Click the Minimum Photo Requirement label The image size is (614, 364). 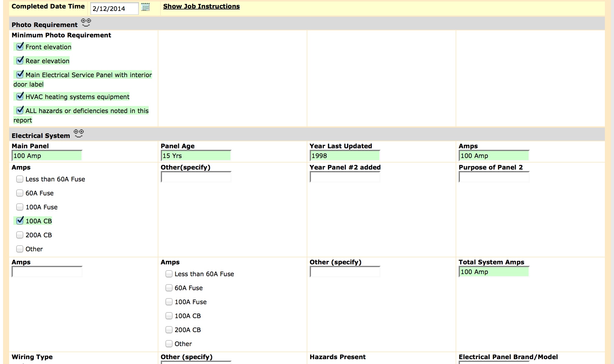[61, 35]
